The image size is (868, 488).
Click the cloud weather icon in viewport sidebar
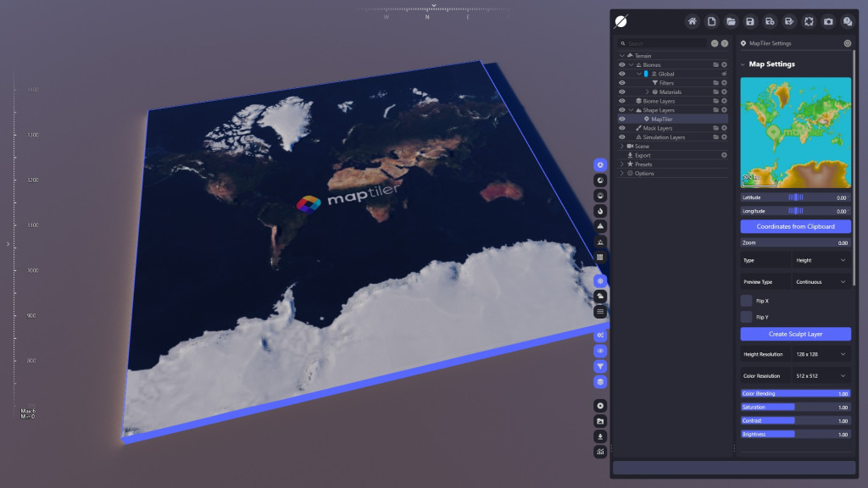click(x=600, y=296)
